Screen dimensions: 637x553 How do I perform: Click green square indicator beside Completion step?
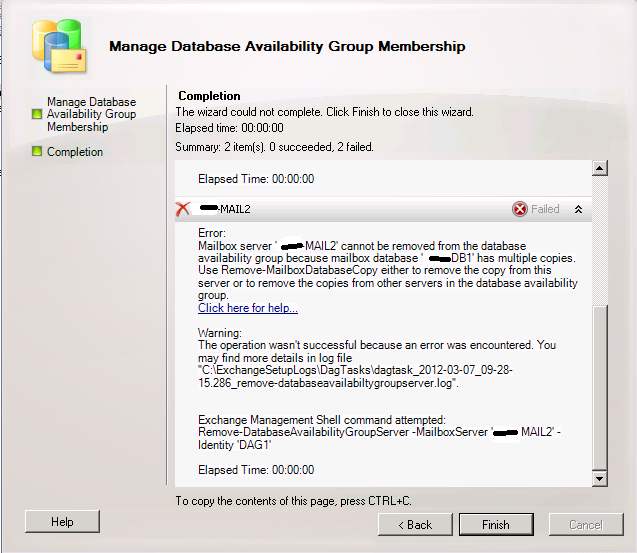[x=37, y=151]
